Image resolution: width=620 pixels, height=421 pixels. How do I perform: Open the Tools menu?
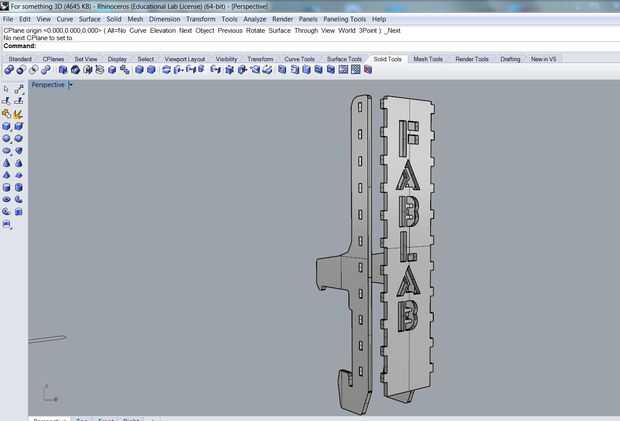coord(229,19)
